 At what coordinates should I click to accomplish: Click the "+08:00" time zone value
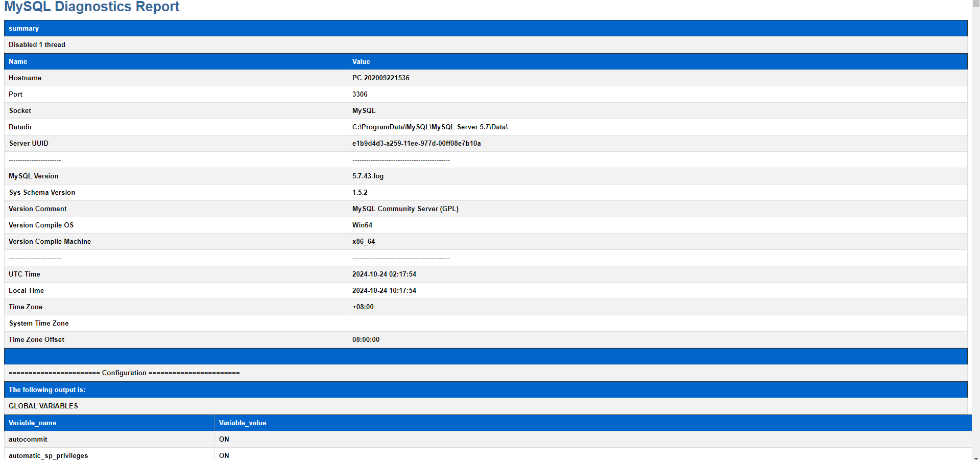click(x=363, y=307)
